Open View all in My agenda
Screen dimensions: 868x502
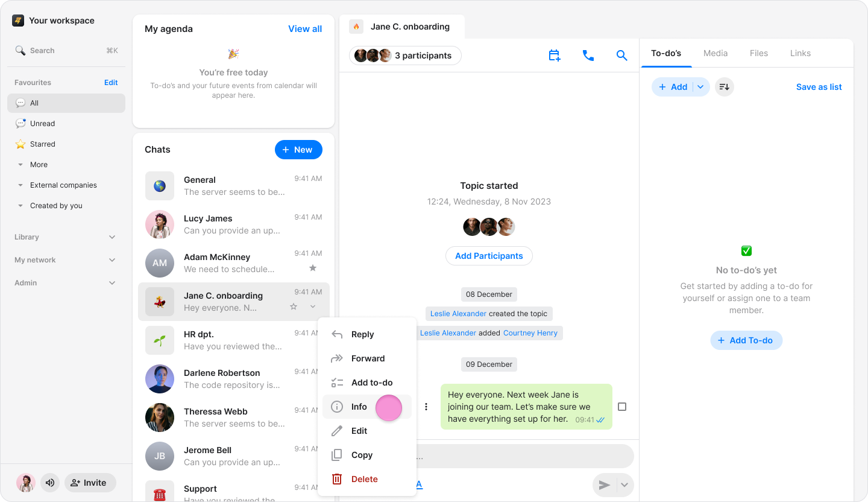coord(305,29)
